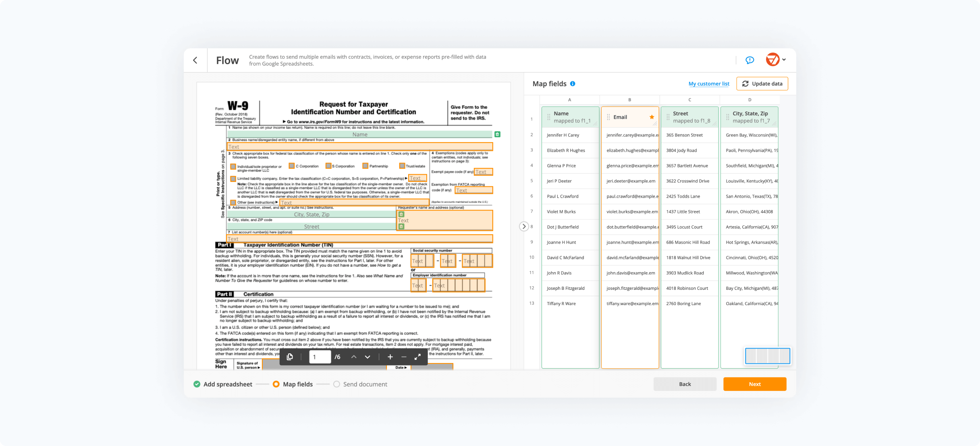Open the account menu next to the logo
Viewport: 980px width, 446px height.
[783, 60]
